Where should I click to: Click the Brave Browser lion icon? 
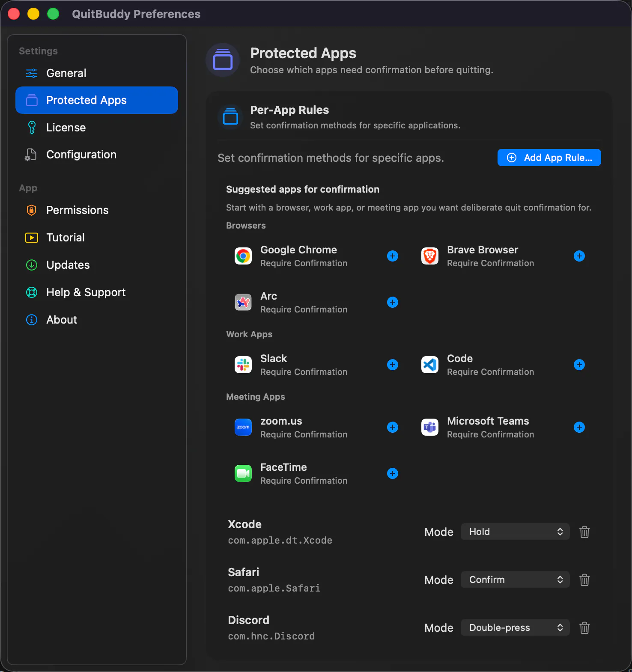(430, 256)
